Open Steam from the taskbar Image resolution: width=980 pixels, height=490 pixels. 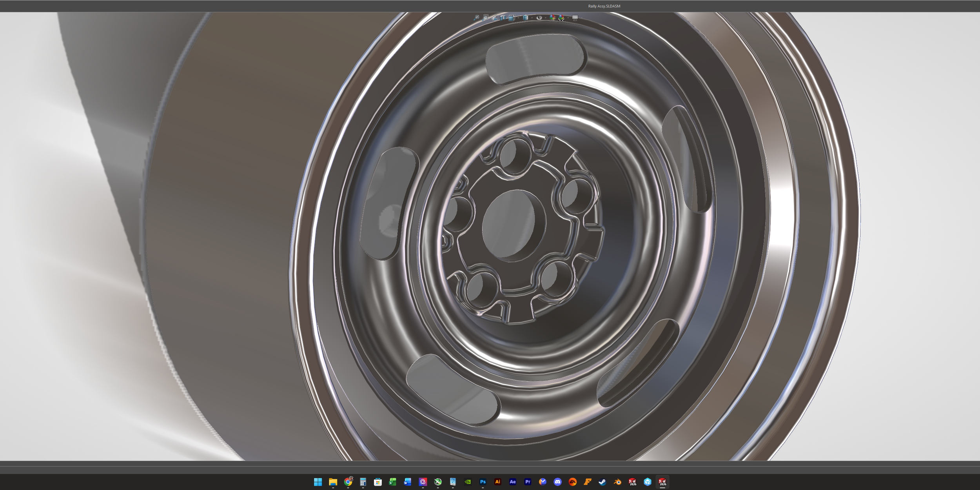pyautogui.click(x=603, y=482)
